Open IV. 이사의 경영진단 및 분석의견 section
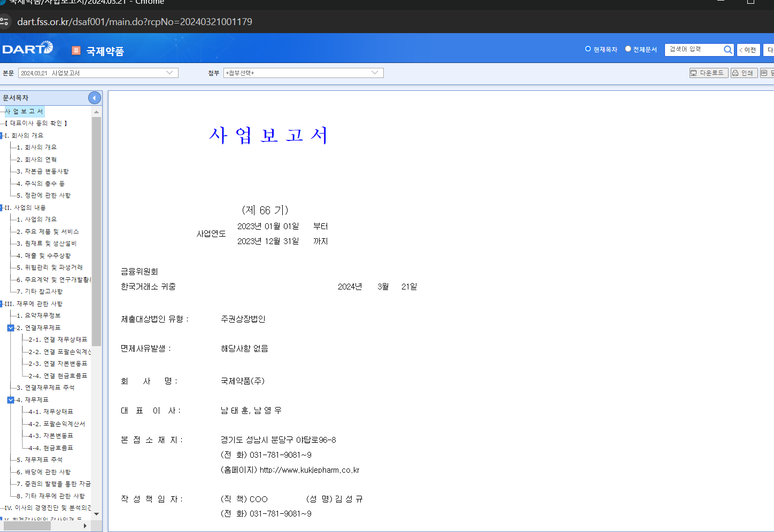 (48, 508)
